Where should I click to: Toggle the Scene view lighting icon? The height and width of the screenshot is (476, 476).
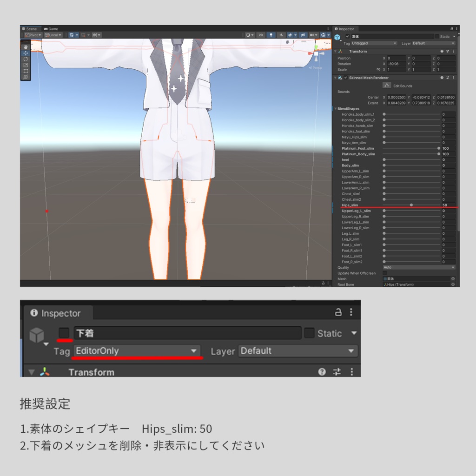pyautogui.click(x=271, y=35)
